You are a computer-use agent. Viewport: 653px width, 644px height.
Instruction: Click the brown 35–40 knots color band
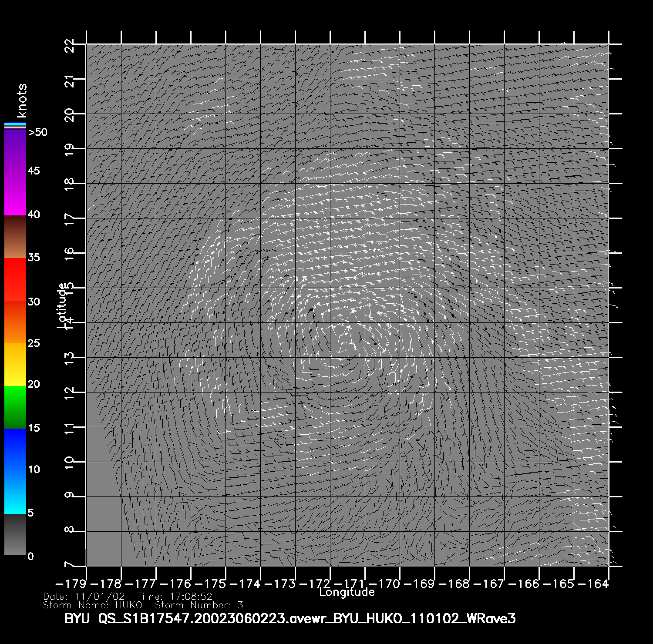pos(15,237)
